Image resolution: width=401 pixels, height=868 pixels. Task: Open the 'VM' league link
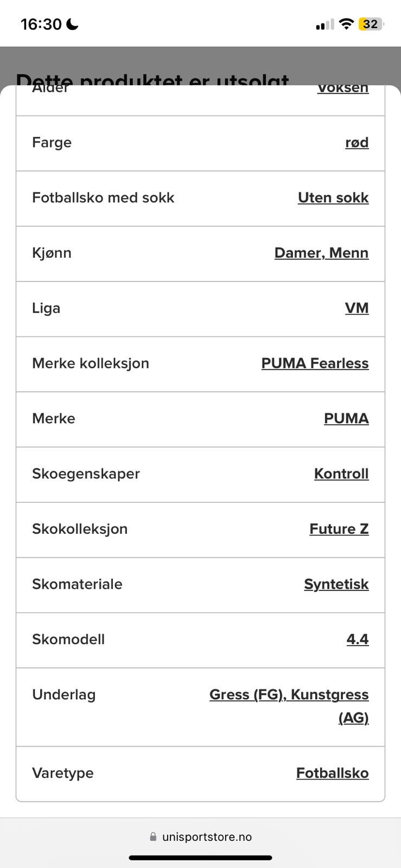tap(357, 308)
